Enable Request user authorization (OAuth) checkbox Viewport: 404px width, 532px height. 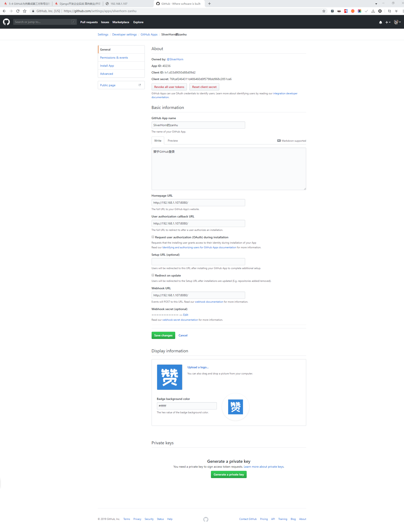[153, 237]
